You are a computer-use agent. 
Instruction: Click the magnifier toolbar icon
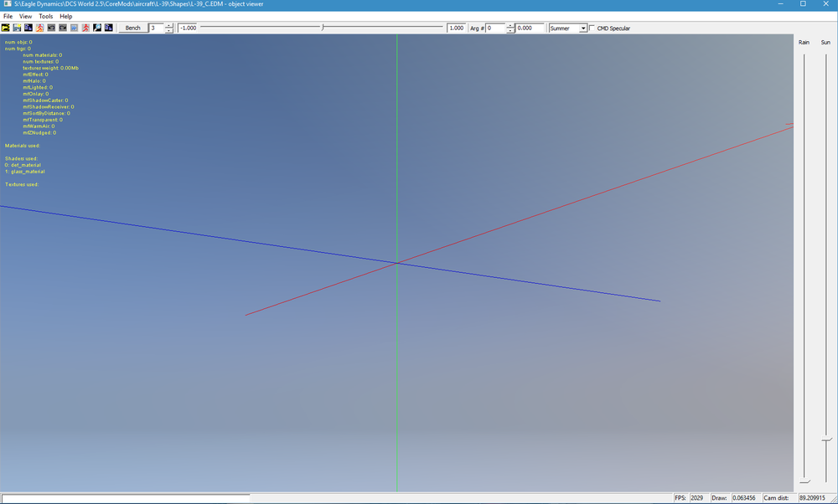coord(96,28)
